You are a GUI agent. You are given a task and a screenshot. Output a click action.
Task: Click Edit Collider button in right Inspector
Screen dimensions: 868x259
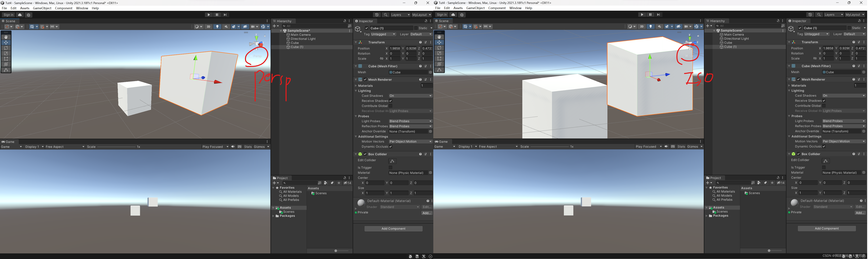(826, 161)
